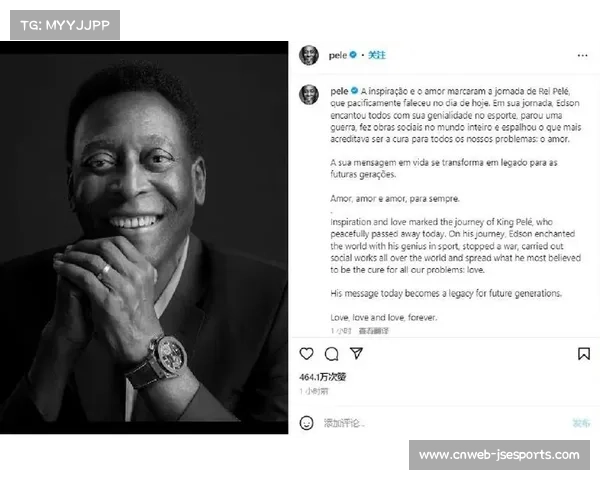Like the post with the heart icon
The height and width of the screenshot is (480, 600).
307,354
